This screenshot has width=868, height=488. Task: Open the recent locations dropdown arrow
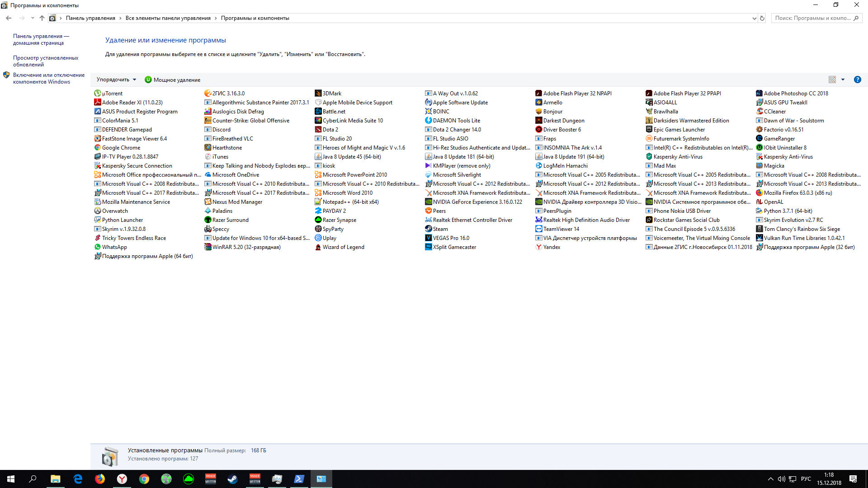(x=33, y=18)
